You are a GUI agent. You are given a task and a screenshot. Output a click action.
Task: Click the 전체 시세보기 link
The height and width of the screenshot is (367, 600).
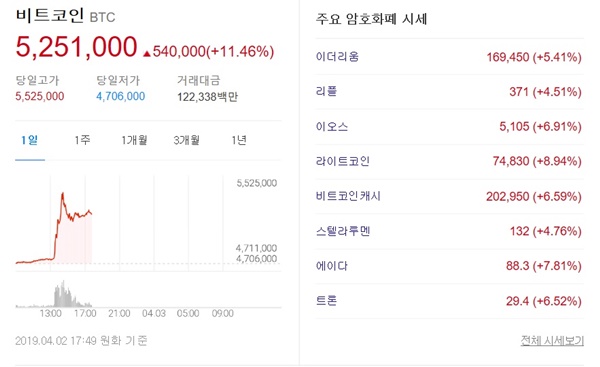552,340
